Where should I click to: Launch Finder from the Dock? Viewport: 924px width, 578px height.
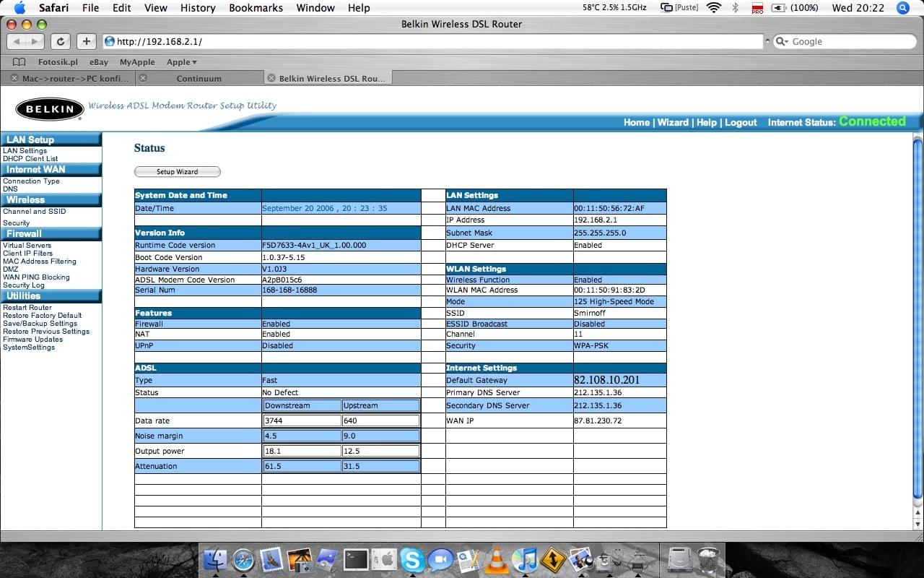point(215,559)
